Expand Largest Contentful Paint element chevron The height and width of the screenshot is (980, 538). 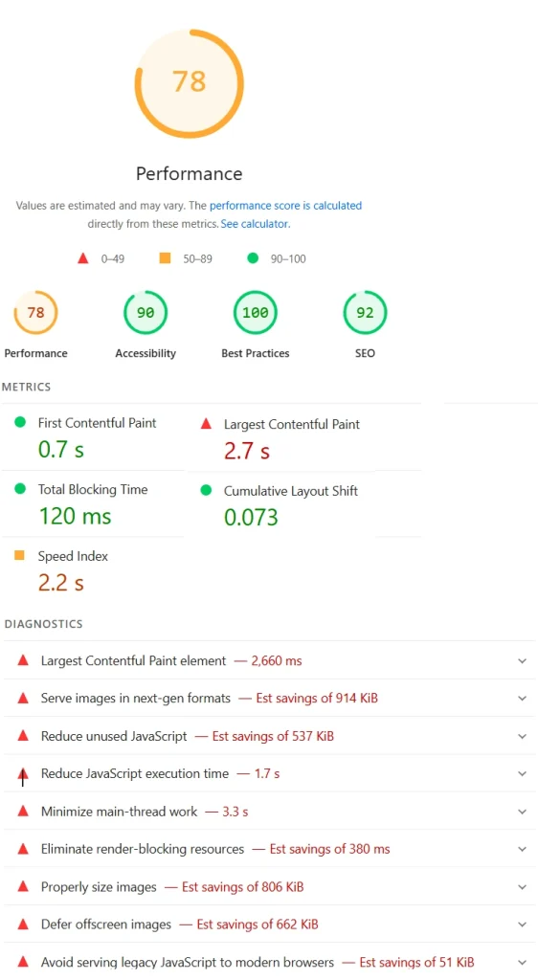coord(523,660)
